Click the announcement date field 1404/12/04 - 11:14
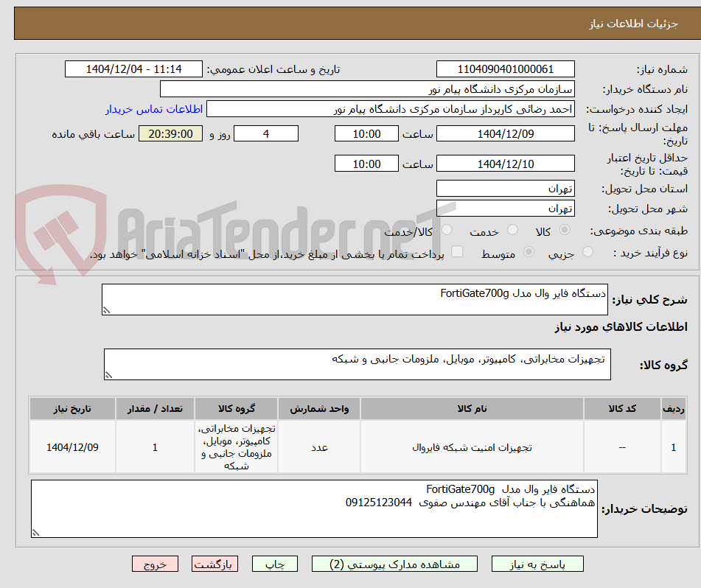701x588 pixels. 133,69
